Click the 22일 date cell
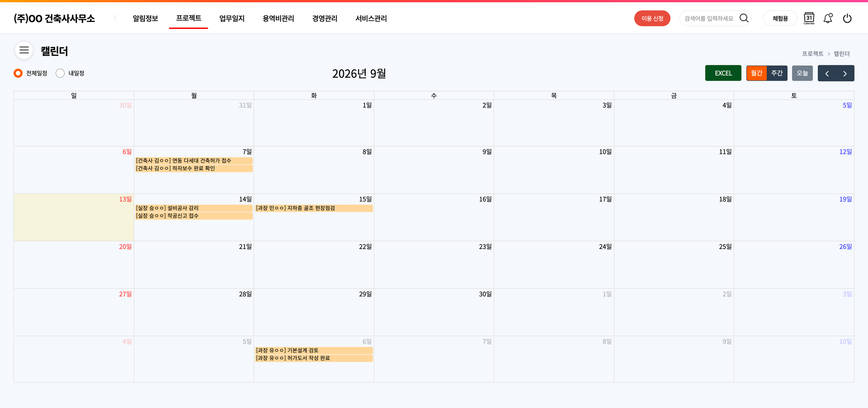The image size is (868, 408). tap(314, 265)
